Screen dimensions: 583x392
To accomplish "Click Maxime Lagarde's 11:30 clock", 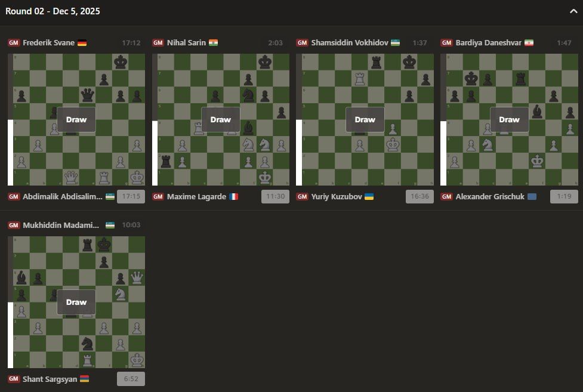I will (x=274, y=196).
